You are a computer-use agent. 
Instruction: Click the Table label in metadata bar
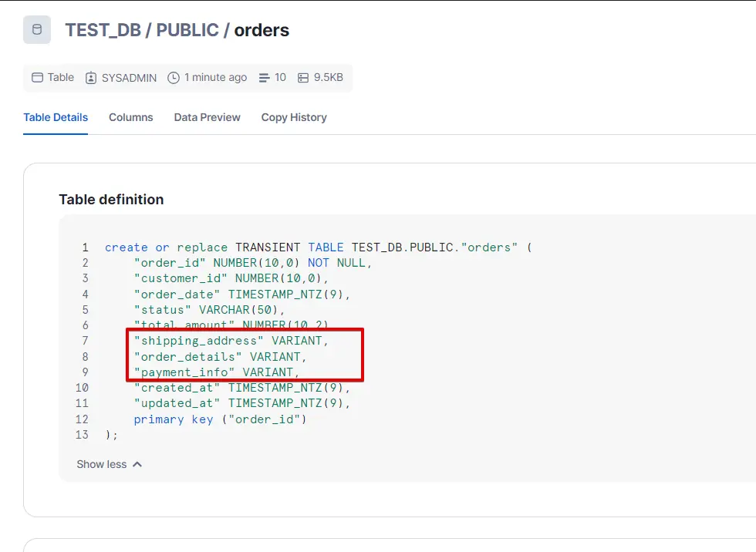(61, 78)
